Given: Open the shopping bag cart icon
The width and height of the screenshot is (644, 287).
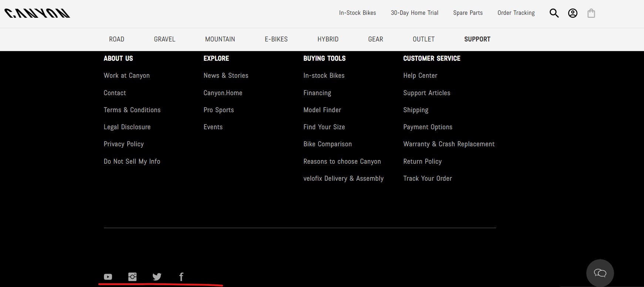Looking at the screenshot, I should [591, 13].
